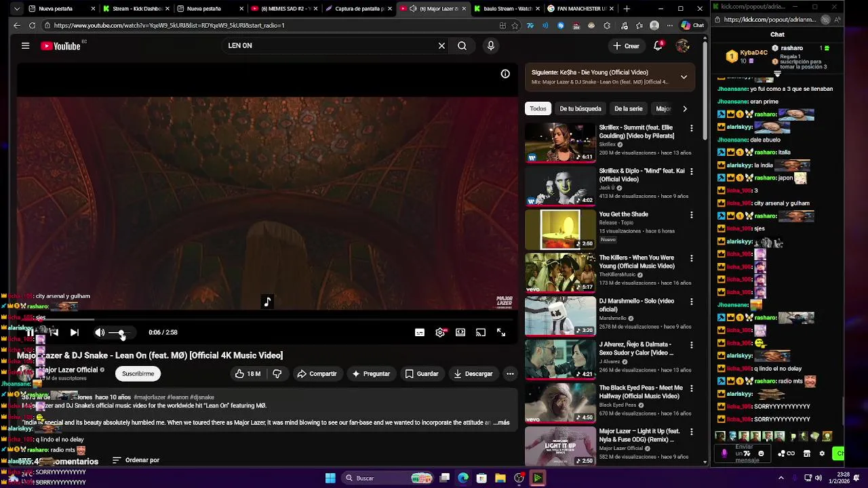Screen dimensions: 868x488
Task: Open options for Skrillex & Diplo Mind video
Action: (x=692, y=171)
